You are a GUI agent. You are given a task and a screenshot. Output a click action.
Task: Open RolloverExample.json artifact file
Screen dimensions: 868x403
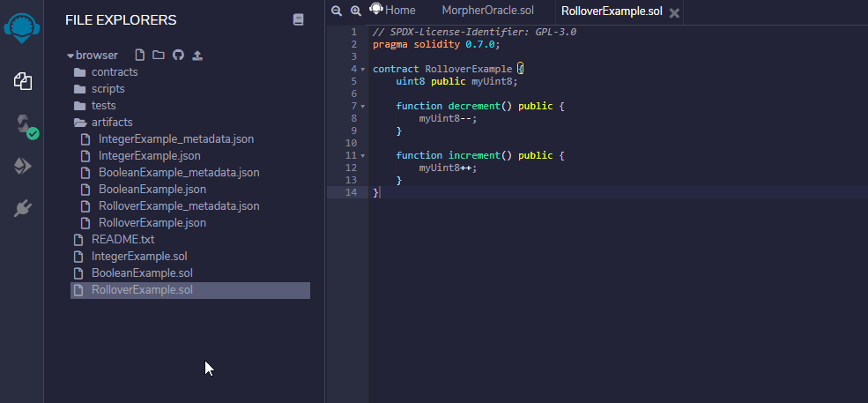click(143, 222)
